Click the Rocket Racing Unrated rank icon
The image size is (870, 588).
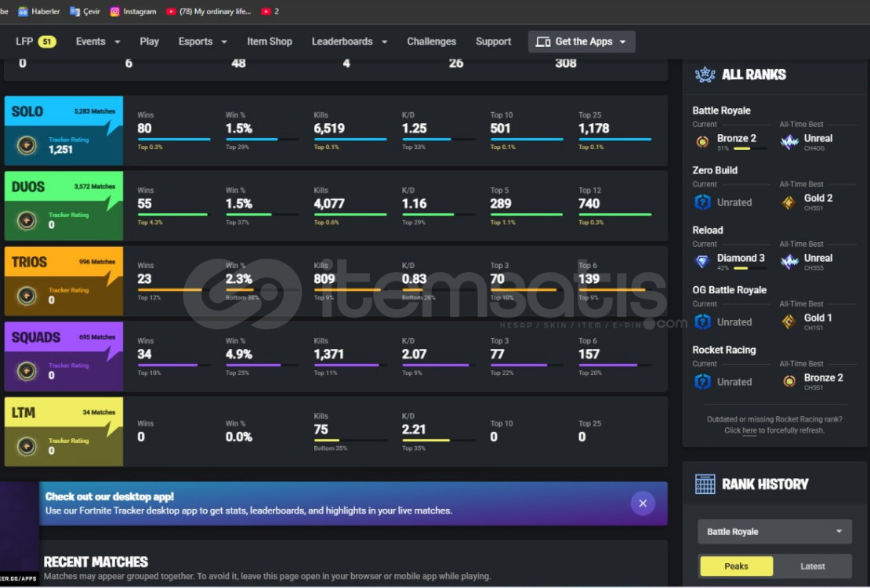[x=702, y=382]
